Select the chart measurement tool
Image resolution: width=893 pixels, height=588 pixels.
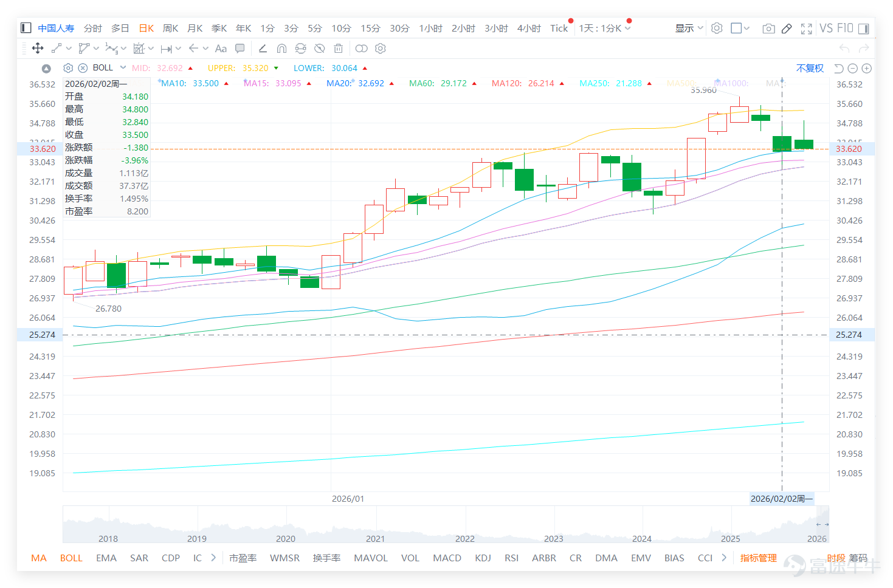(139, 49)
